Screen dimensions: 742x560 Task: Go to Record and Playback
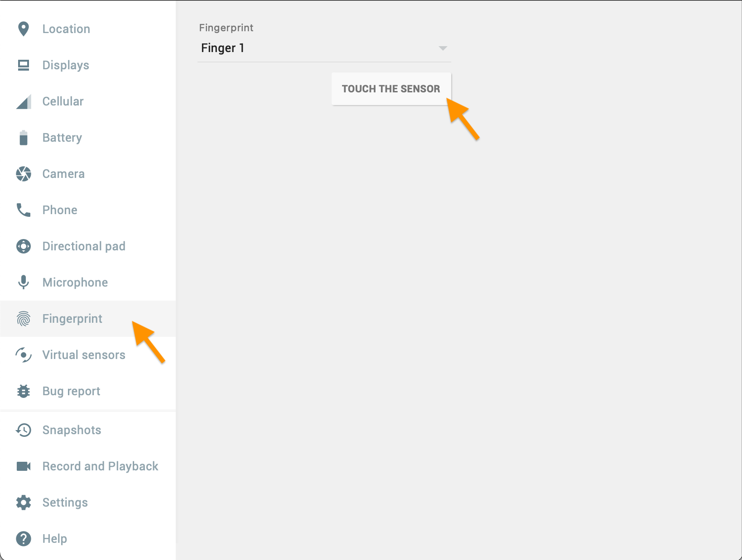100,466
